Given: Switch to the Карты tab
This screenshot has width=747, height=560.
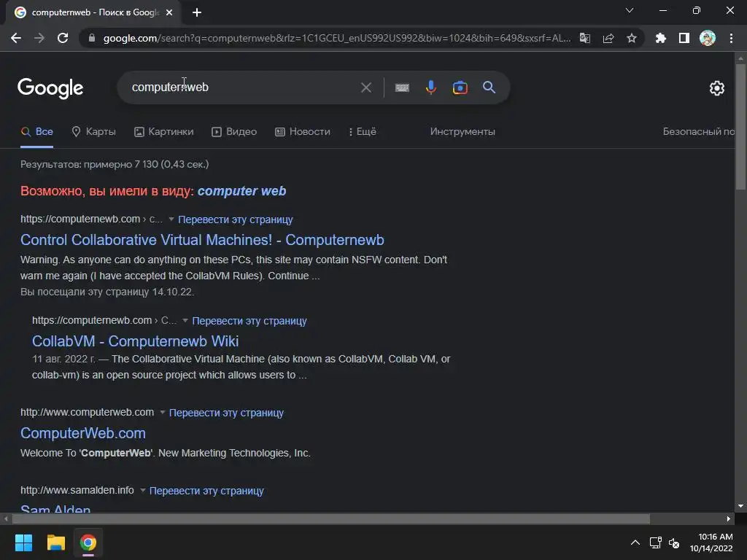Looking at the screenshot, I should (x=94, y=131).
